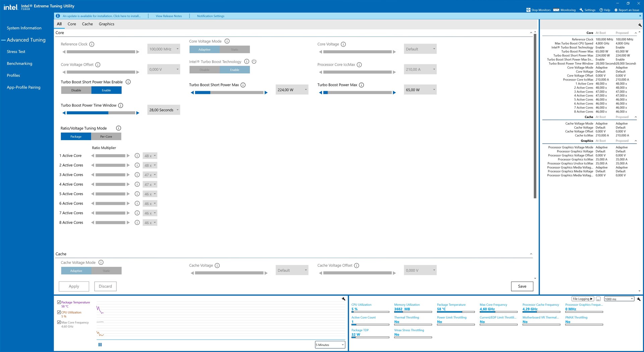Open info for Ratio/Voltage Tuning Mode
This screenshot has width=644, height=352.
(118, 128)
